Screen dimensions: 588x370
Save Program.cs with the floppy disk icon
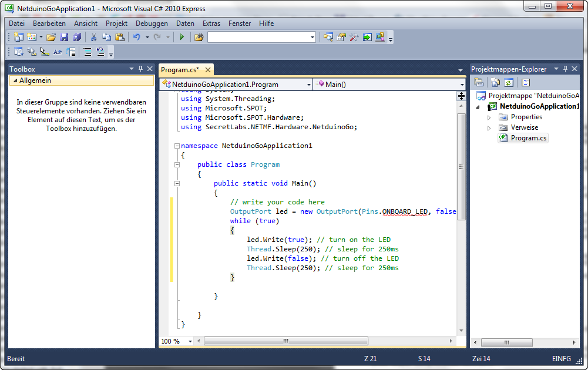[x=64, y=37]
